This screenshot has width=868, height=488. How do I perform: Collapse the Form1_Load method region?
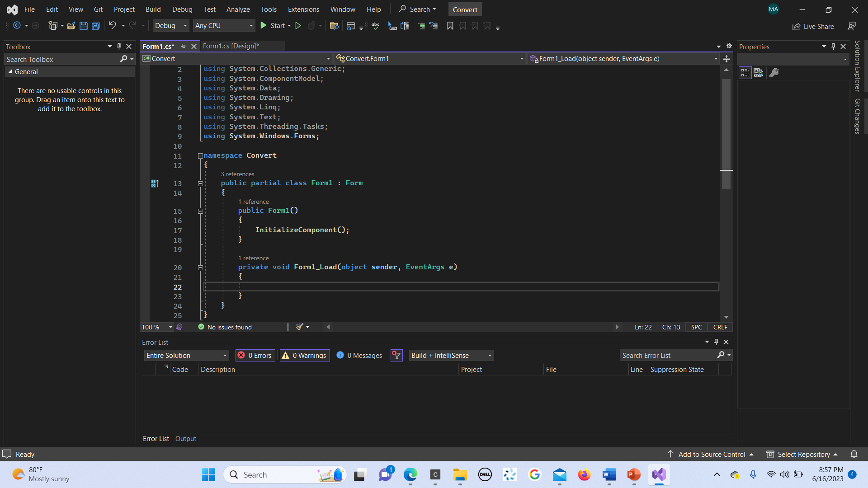point(200,267)
